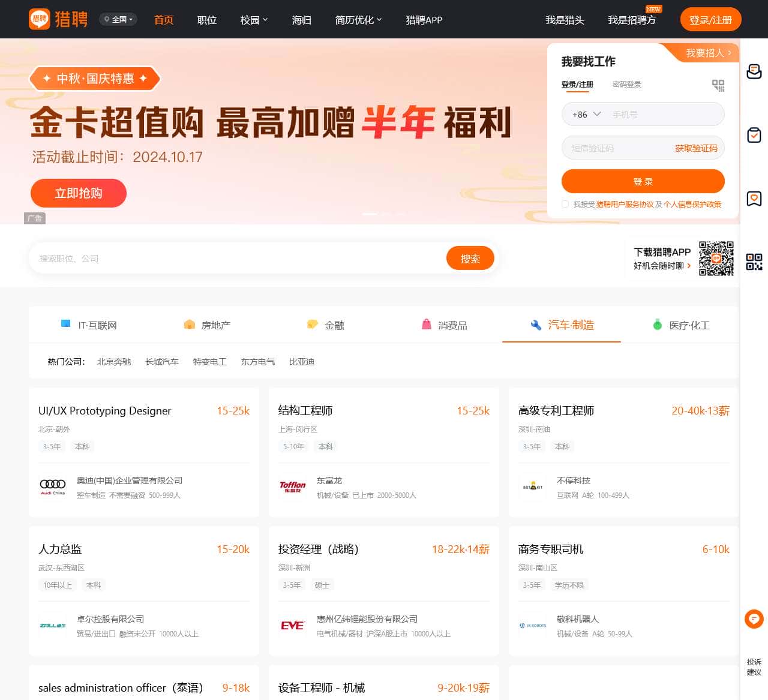Open 商务专职司机 job listing

(x=551, y=549)
